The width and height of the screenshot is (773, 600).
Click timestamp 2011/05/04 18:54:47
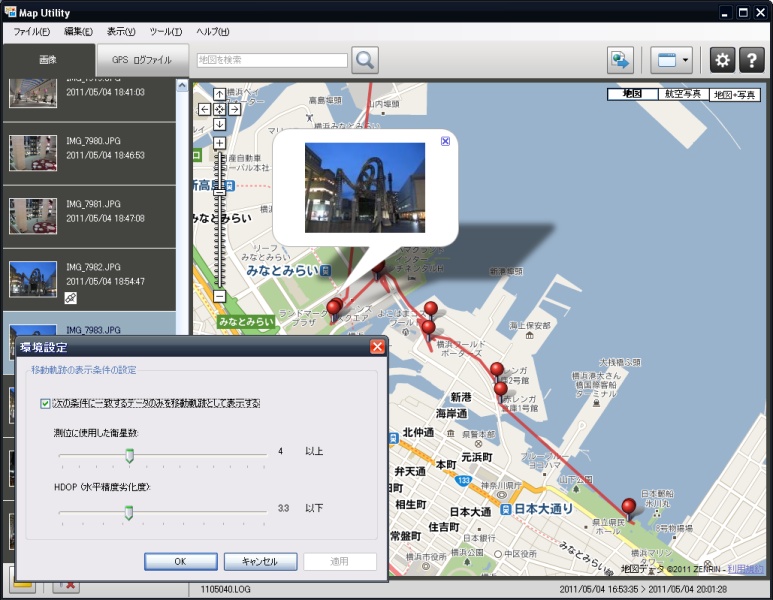(105, 282)
